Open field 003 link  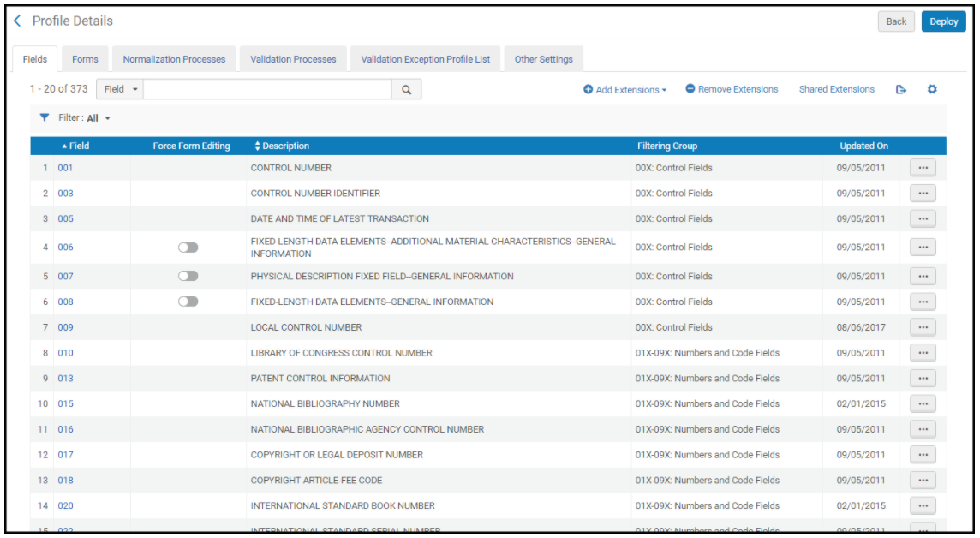66,194
